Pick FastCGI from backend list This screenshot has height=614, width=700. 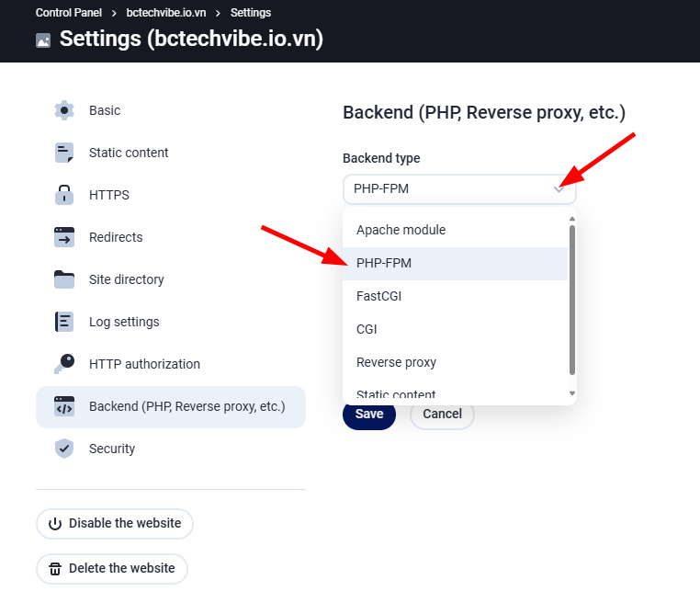coord(378,296)
